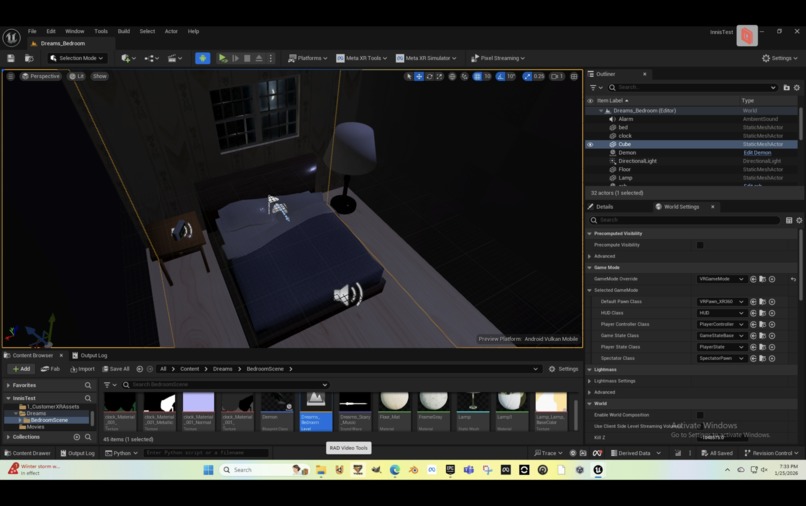This screenshot has height=506, width=806.
Task: Select the Floor_Mat material thumbnail
Action: pos(394,411)
